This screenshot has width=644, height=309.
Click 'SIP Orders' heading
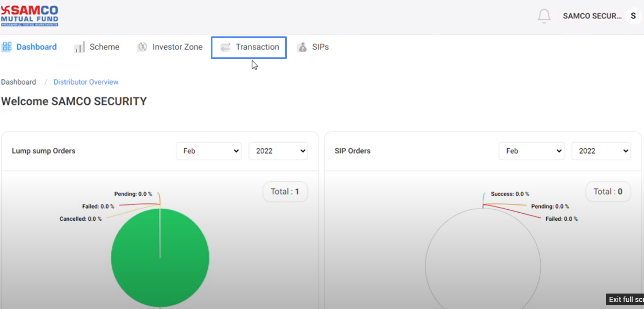click(353, 151)
